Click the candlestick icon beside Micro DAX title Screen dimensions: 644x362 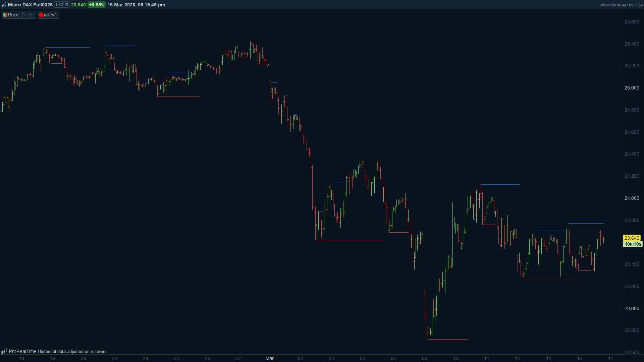(x=4, y=5)
